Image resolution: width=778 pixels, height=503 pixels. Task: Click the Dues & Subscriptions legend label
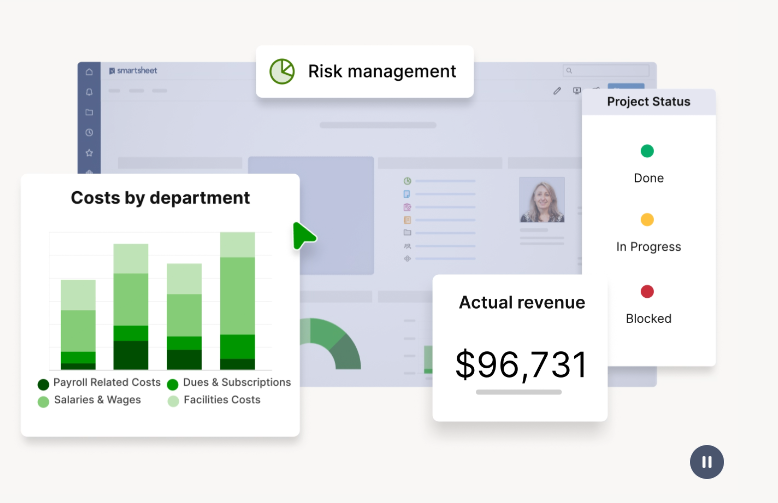[x=237, y=382]
